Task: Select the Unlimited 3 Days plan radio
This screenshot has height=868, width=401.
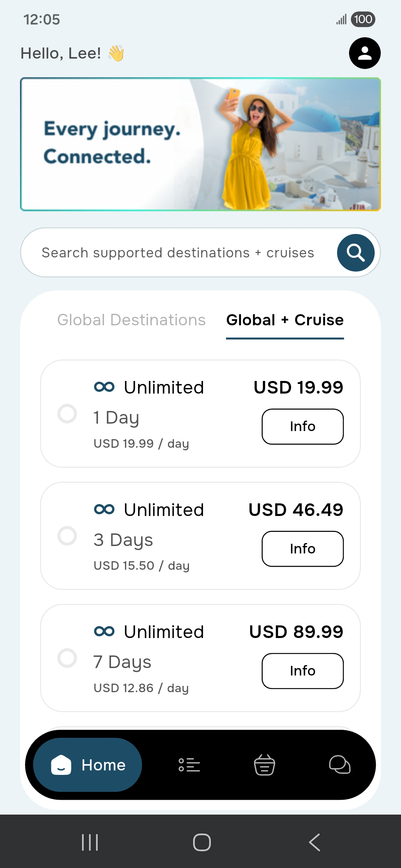Action: point(67,536)
